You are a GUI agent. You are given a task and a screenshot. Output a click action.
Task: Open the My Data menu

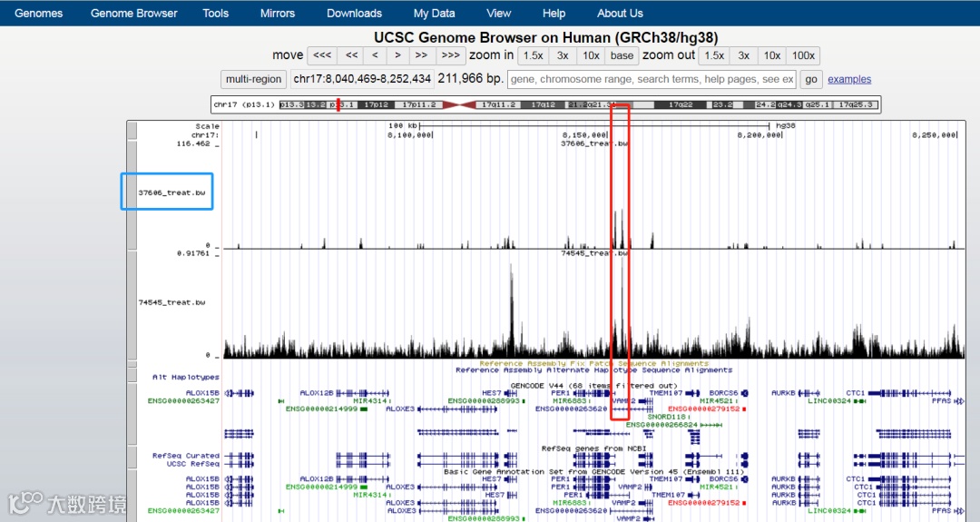click(x=435, y=13)
